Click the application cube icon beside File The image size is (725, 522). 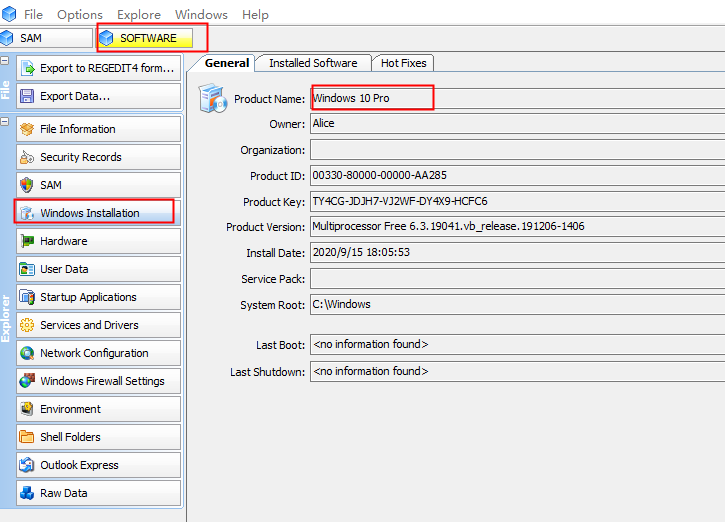9,14
